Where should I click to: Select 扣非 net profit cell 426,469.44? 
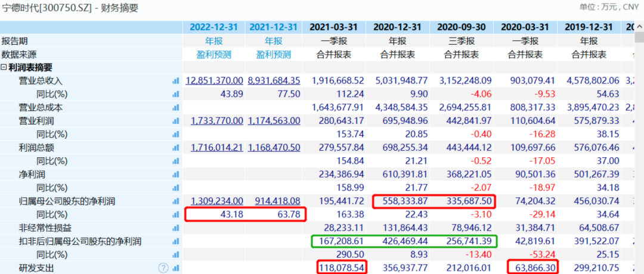coord(404,242)
